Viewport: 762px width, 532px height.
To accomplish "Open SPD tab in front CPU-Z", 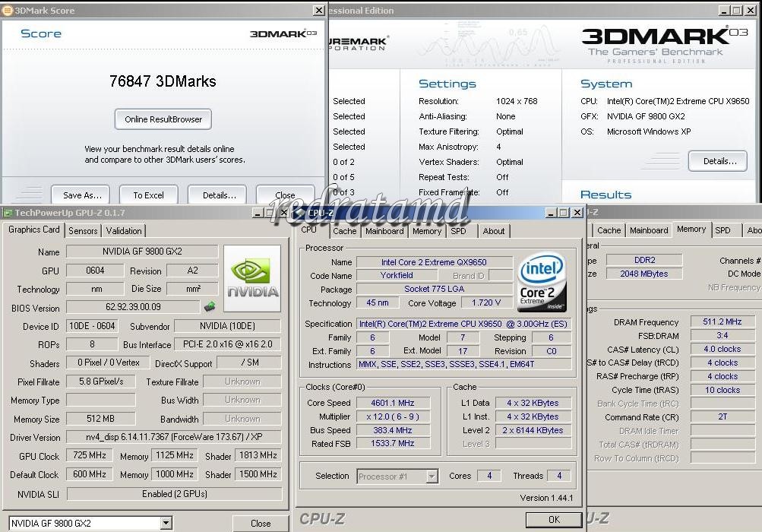I will [x=458, y=231].
